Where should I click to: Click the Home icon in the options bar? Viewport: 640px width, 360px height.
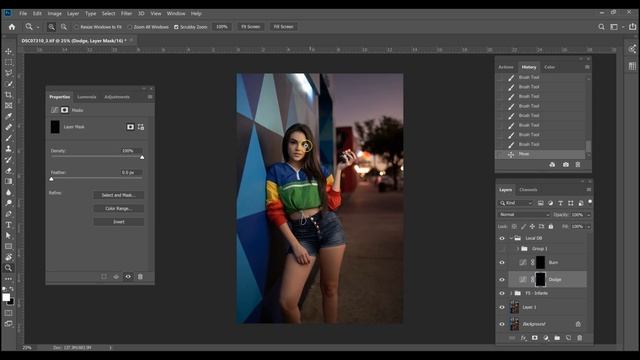(x=12, y=27)
